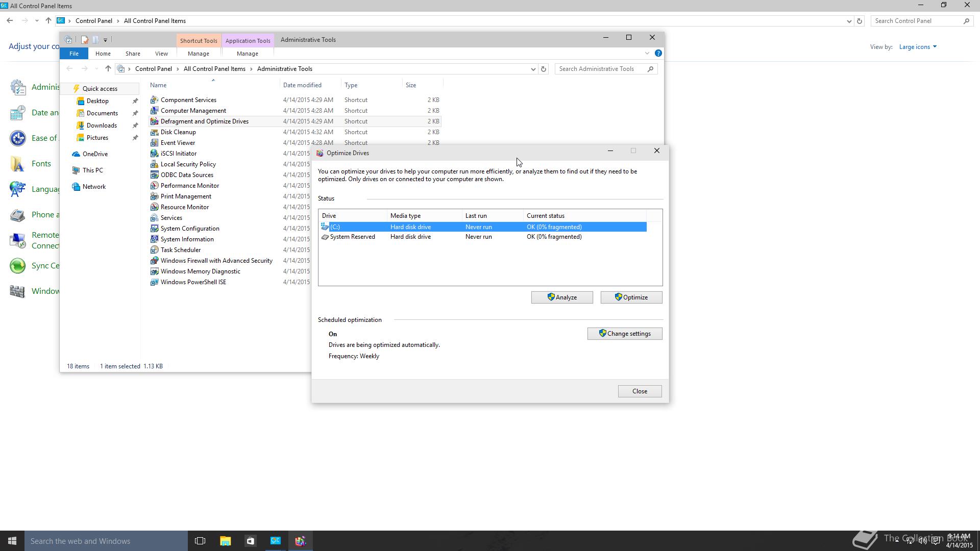Select System Reserved drive row
This screenshot has width=980, height=551.
[x=483, y=237]
